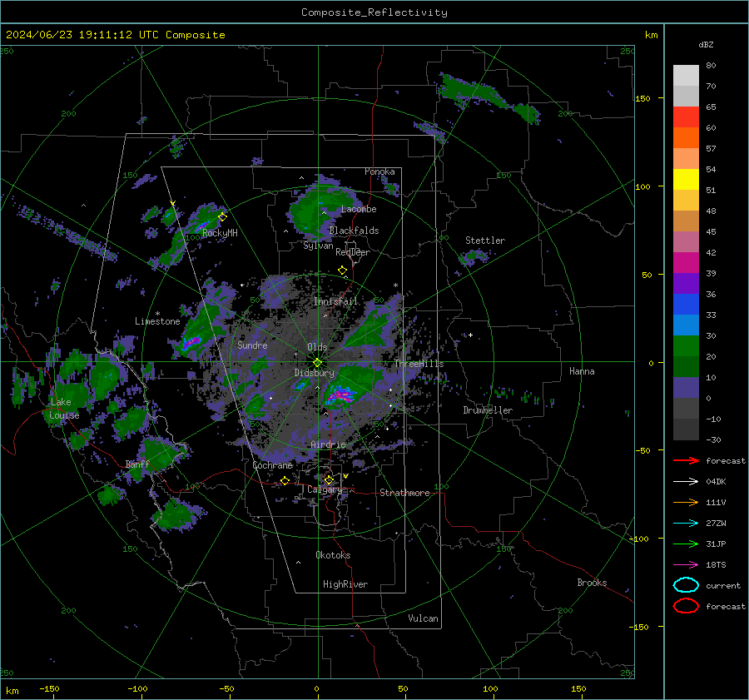This screenshot has height=700, width=749.
Task: Click the magenta storm core southeast of Didsbury
Action: (x=341, y=395)
